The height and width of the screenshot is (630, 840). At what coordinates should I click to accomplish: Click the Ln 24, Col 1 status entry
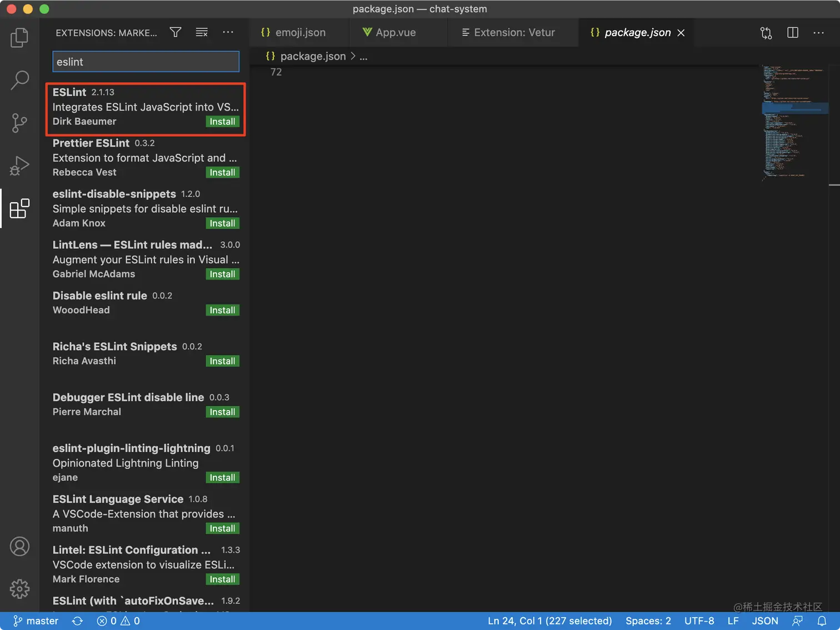[x=549, y=621]
